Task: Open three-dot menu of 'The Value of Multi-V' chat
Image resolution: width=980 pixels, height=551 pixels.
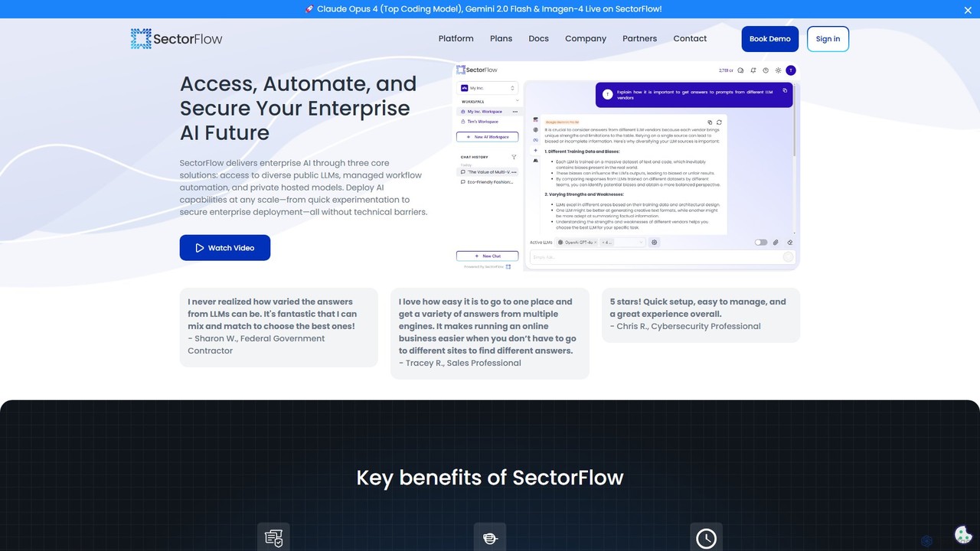Action: tap(514, 172)
